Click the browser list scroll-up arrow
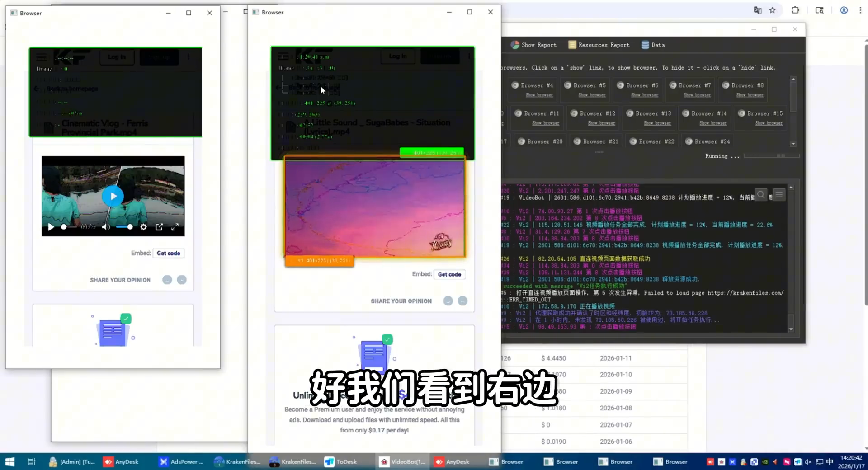 click(793, 79)
